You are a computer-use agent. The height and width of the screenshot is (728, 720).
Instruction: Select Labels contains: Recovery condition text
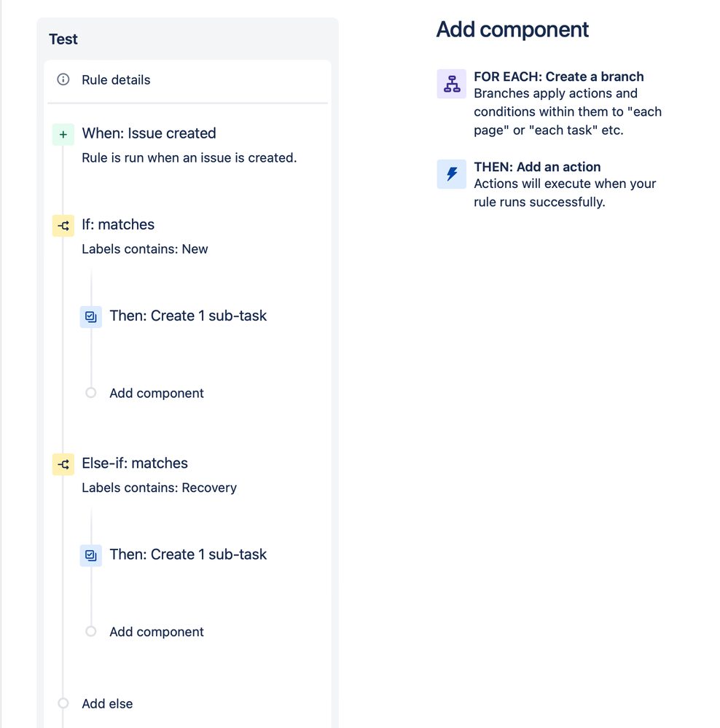click(159, 488)
